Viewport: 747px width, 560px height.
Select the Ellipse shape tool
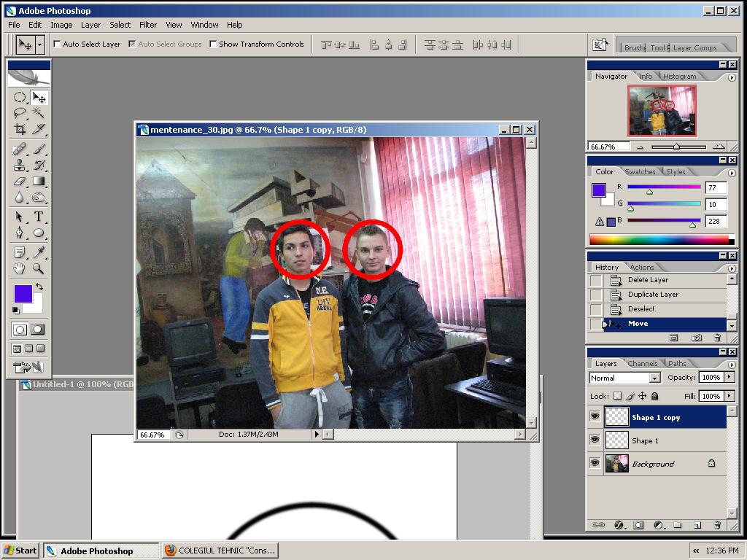coord(39,233)
